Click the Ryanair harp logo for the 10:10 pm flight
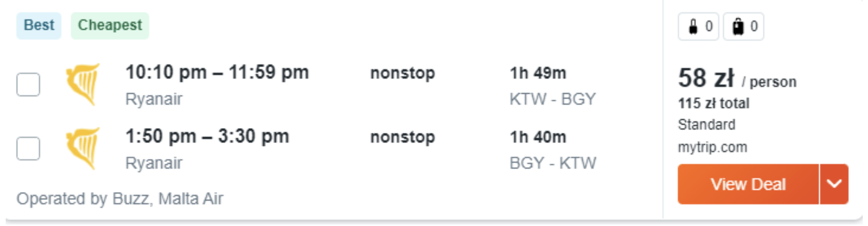Viewport: 868px width, 226px height. click(83, 84)
